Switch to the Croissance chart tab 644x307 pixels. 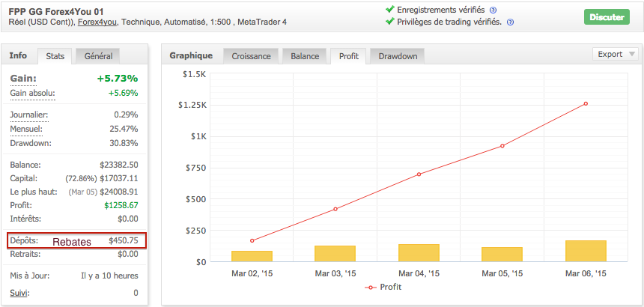(251, 56)
